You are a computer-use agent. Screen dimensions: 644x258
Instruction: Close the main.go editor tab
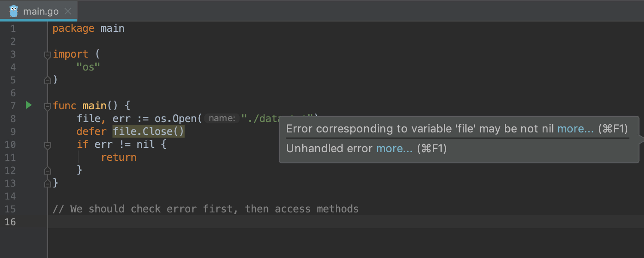pyautogui.click(x=68, y=11)
